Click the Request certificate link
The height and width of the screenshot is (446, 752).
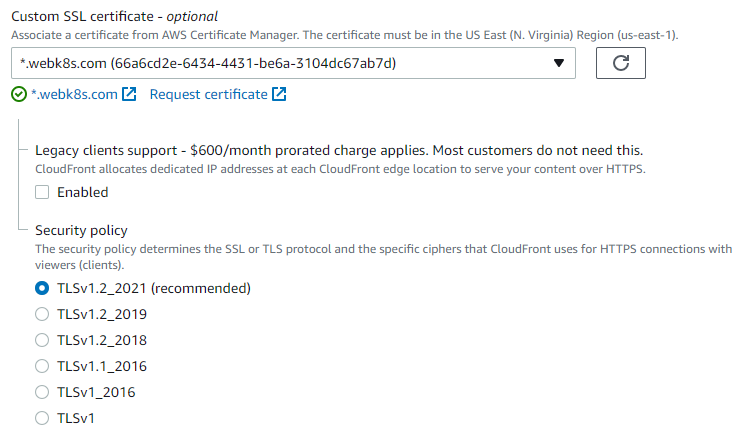pos(208,95)
